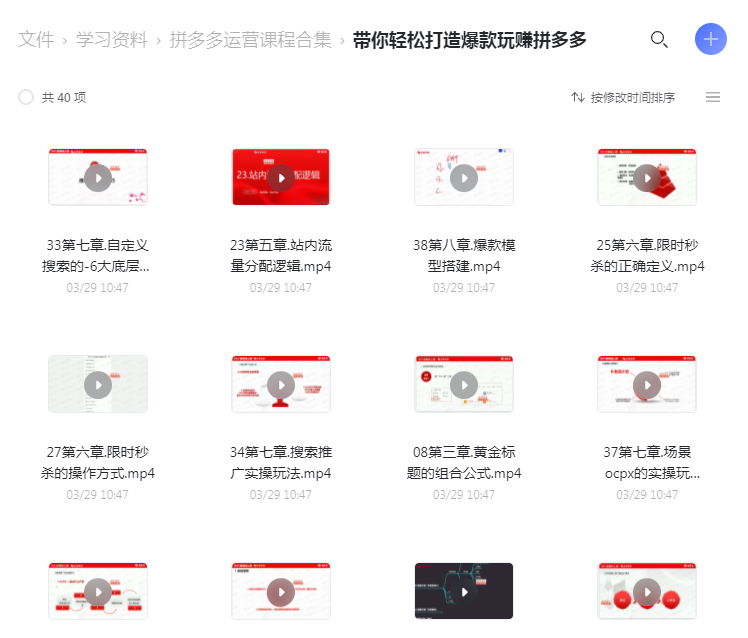
Task: Open the dark mind-map video thumbnail
Action: coord(464,592)
